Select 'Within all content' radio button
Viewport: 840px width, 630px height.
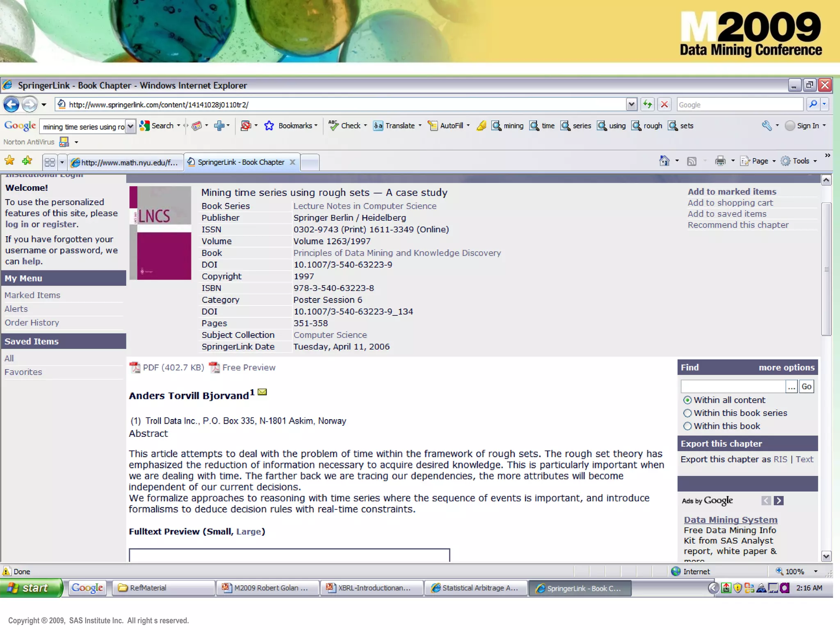[x=687, y=400]
